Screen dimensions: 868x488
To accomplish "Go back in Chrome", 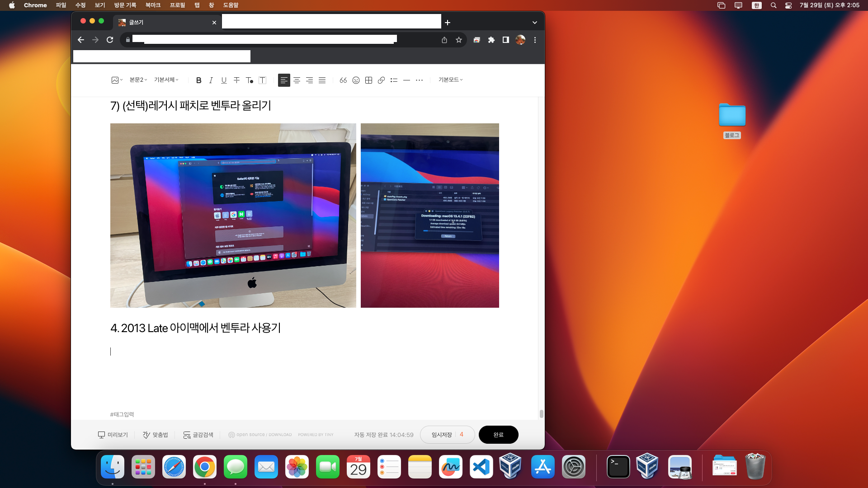I will [x=81, y=40].
